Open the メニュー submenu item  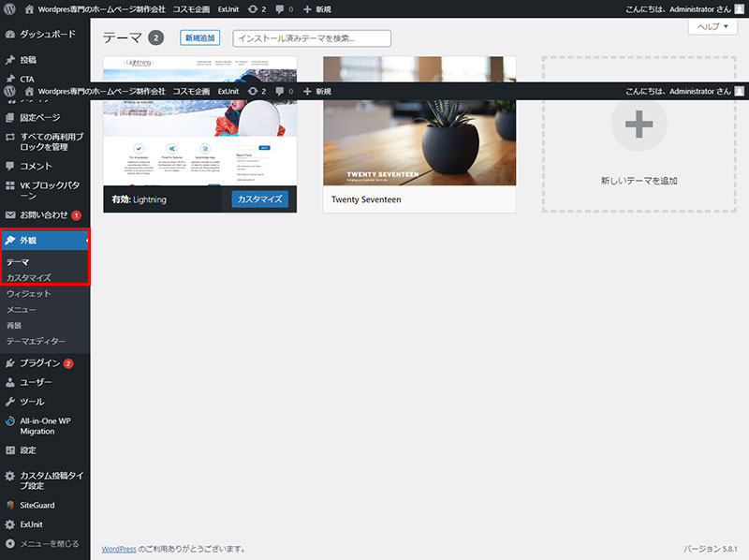pos(22,309)
